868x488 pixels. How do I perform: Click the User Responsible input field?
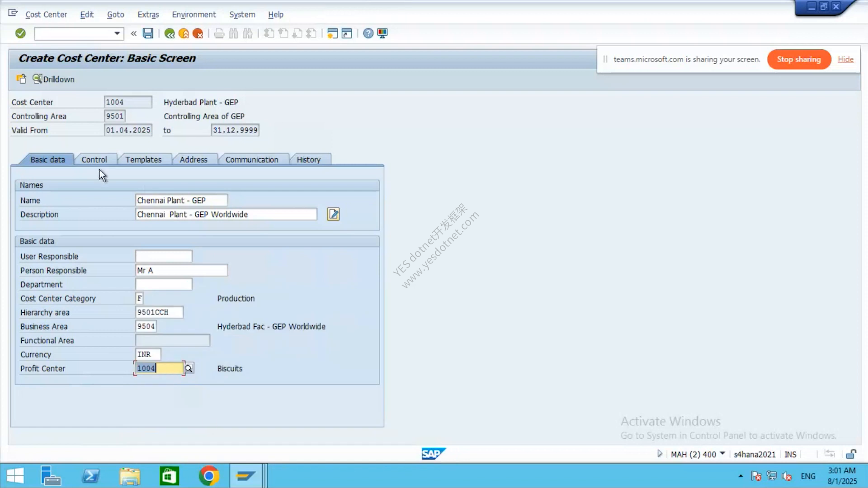tap(164, 256)
